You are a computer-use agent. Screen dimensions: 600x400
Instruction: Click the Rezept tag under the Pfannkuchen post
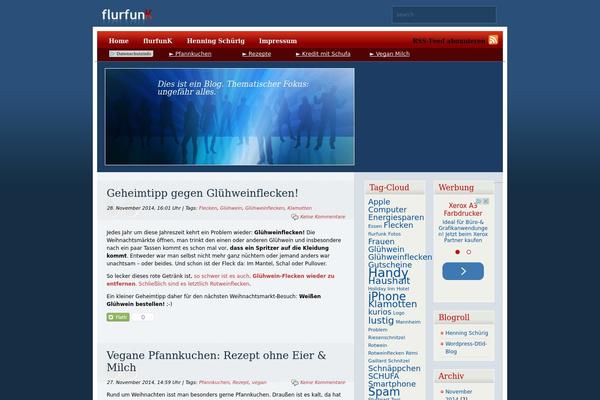click(240, 382)
